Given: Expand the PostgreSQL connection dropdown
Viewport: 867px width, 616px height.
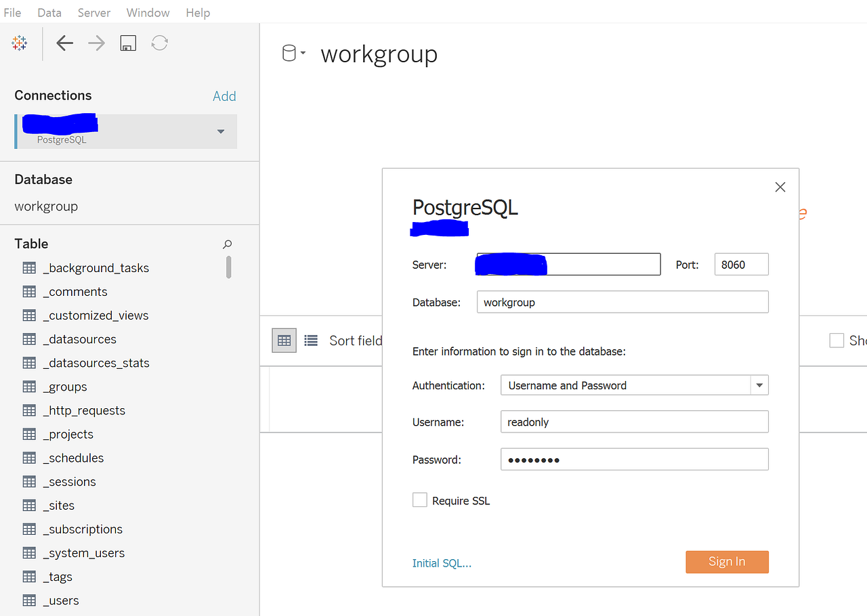Looking at the screenshot, I should click(x=220, y=132).
